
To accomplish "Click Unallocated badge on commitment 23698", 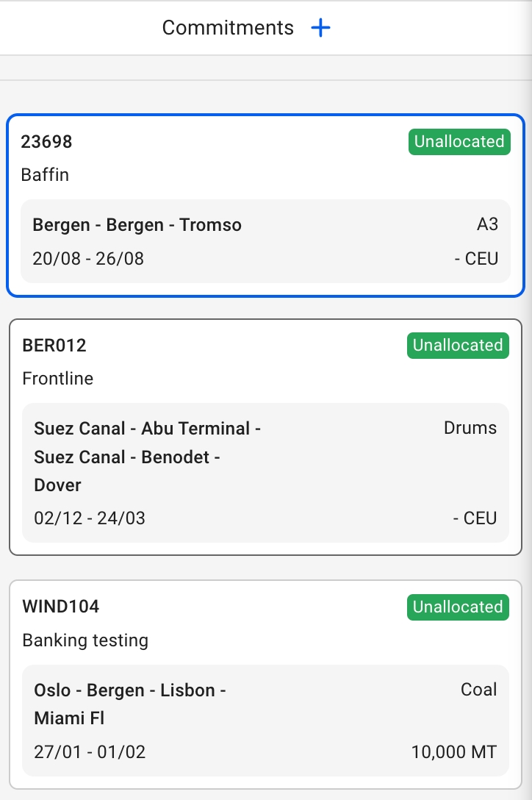I will 459,142.
